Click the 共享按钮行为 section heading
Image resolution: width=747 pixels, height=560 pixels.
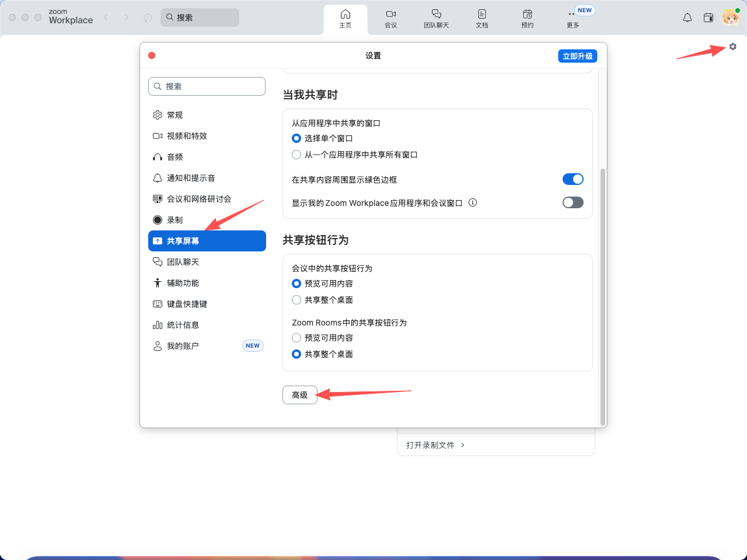(316, 240)
